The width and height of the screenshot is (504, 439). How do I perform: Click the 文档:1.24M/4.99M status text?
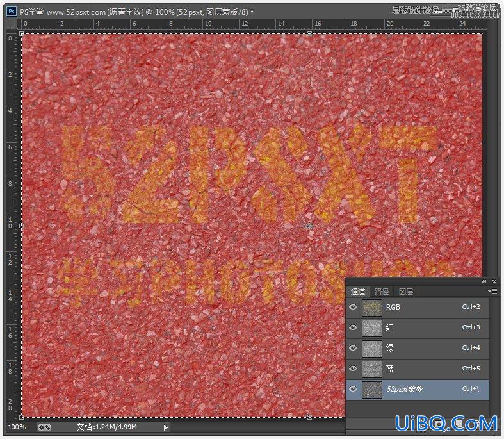coord(107,427)
